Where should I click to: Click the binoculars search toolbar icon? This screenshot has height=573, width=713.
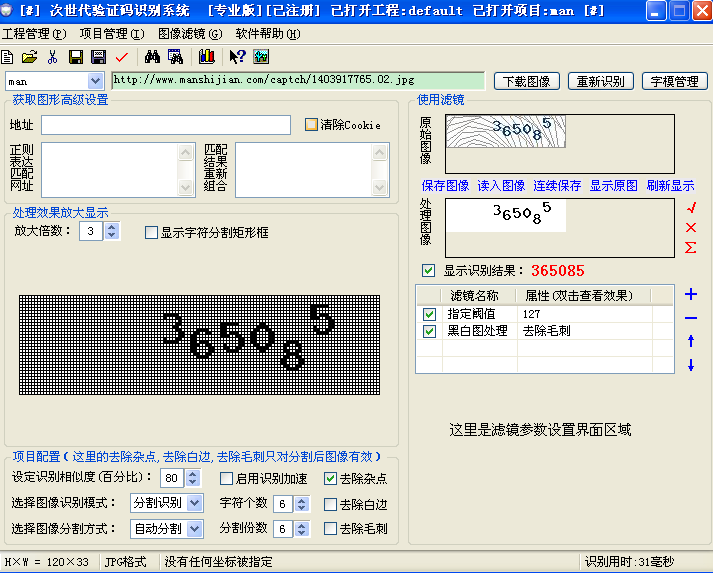(153, 56)
